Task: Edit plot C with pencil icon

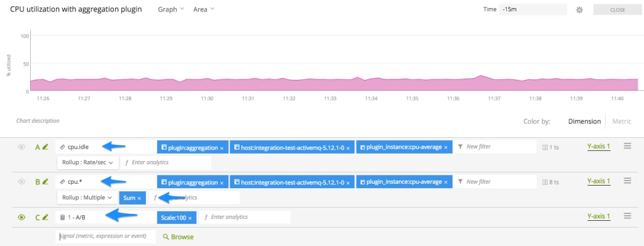Action: click(45, 217)
